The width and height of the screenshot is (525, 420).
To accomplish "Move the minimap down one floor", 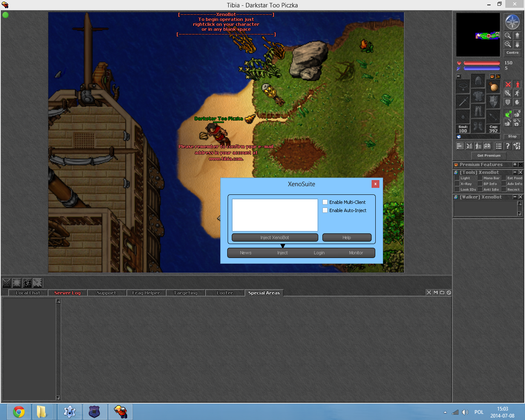I will pos(517,44).
